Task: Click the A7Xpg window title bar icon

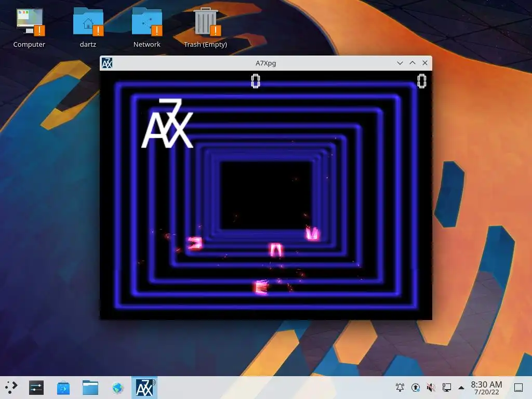Action: coord(107,63)
